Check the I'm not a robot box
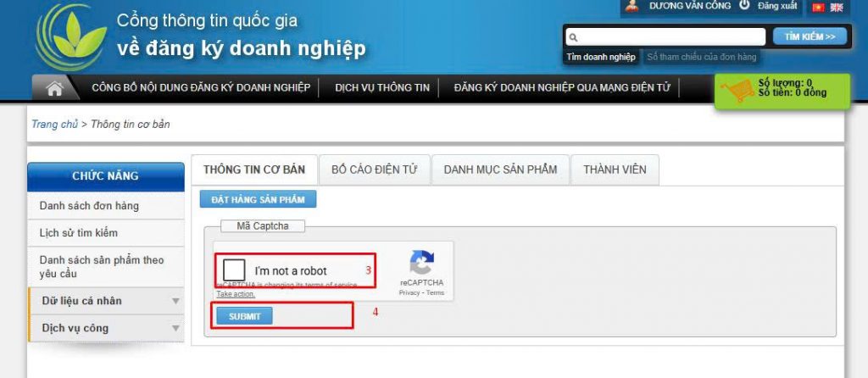The height and width of the screenshot is (378, 868). 235,270
